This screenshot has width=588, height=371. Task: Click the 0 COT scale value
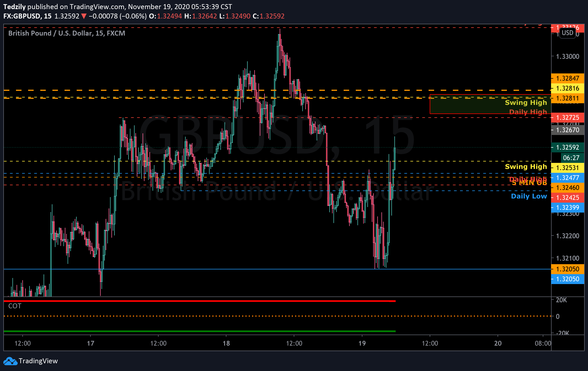tap(558, 317)
